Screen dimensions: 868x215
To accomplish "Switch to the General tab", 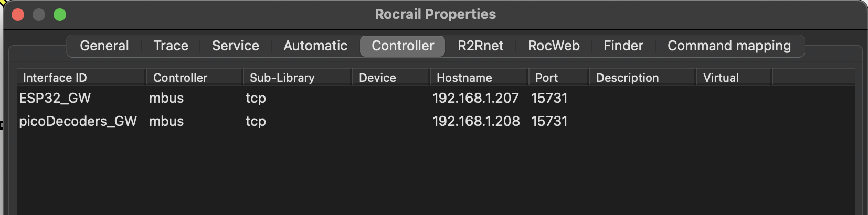I will (104, 46).
